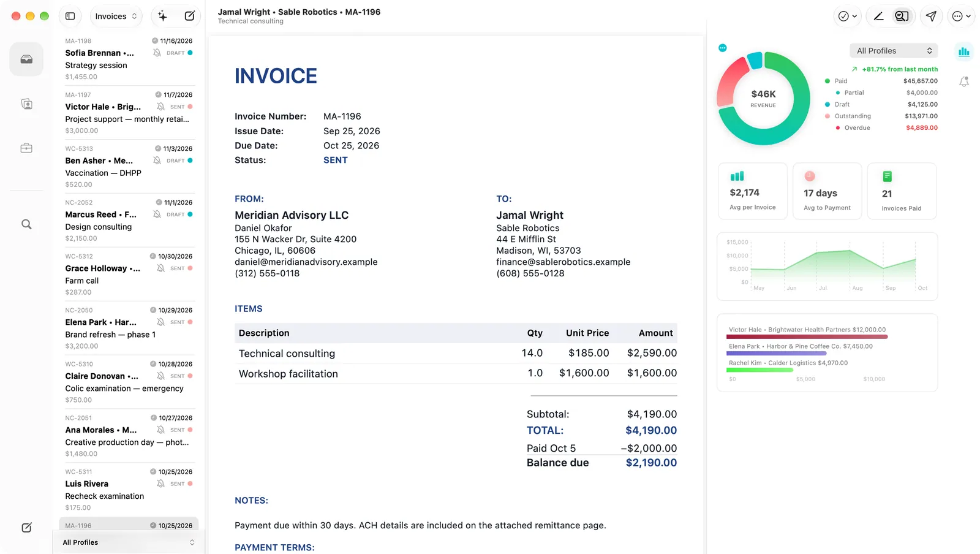Toggle reminder bell on Marcus Reed invoice
Image resolution: width=980 pixels, height=554 pixels.
point(157,214)
